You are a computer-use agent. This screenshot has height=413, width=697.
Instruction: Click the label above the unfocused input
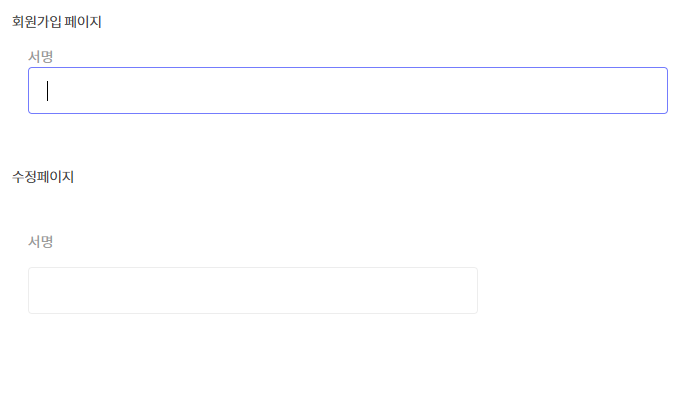[40, 241]
